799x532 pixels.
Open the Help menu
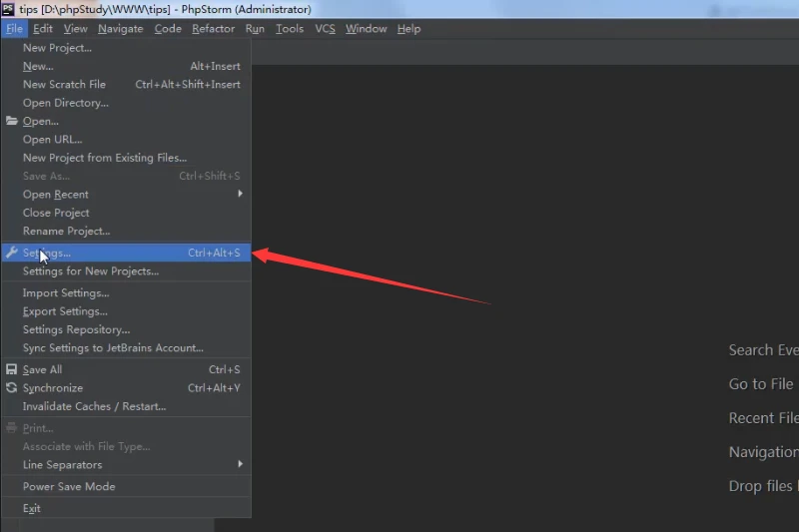click(409, 29)
